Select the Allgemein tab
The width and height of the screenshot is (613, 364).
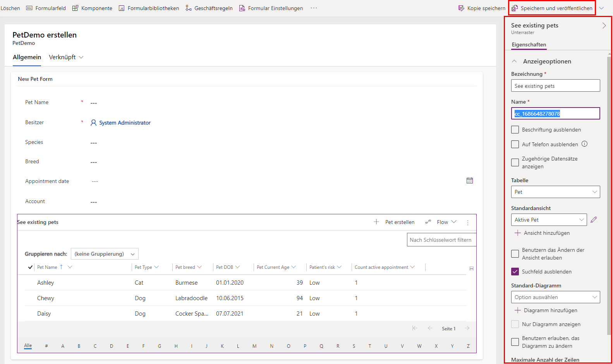coord(27,57)
